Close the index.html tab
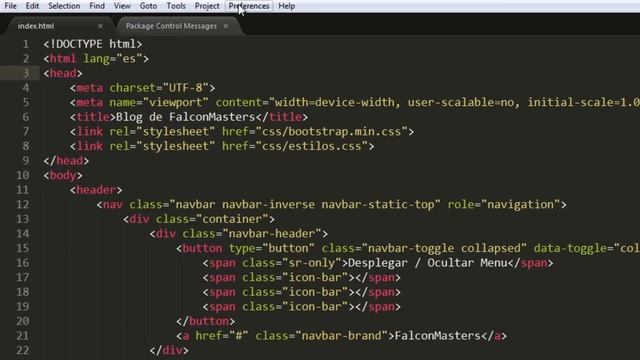This screenshot has width=640, height=360. tap(100, 26)
